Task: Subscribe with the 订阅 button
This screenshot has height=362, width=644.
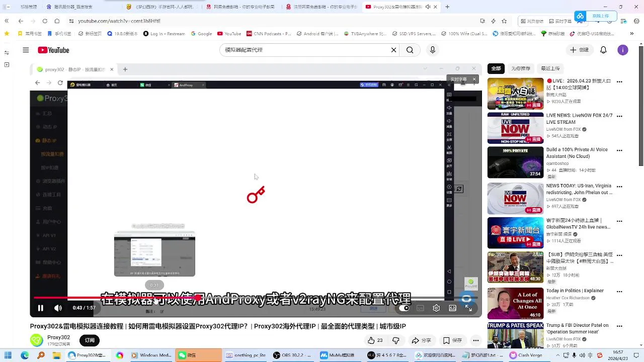Action: (90, 340)
